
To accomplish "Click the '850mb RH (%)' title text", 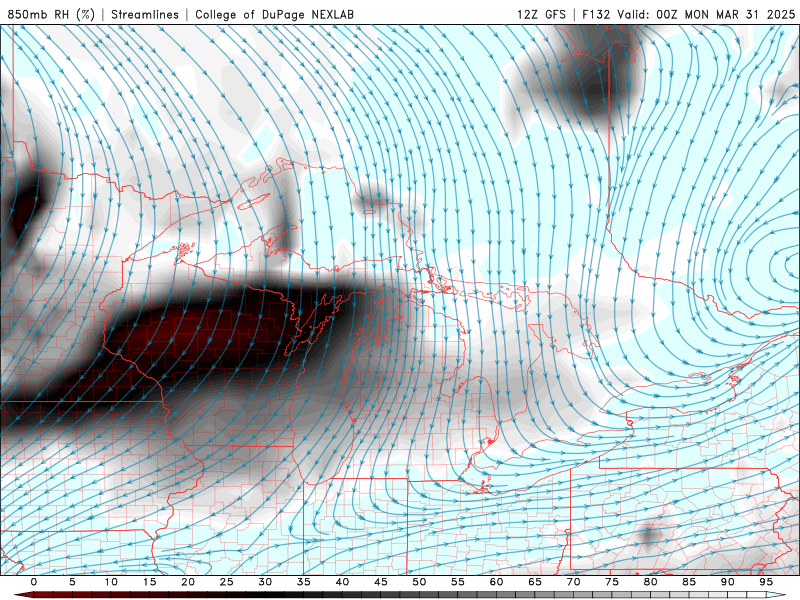I will (51, 14).
